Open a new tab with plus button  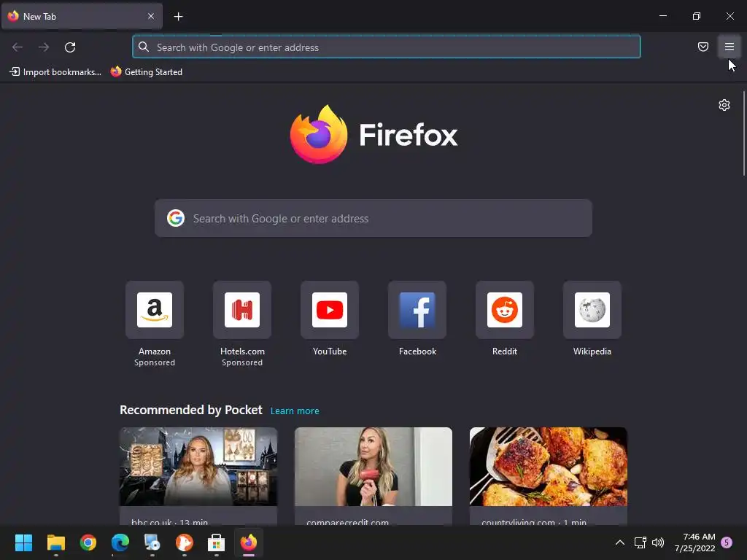(x=178, y=17)
